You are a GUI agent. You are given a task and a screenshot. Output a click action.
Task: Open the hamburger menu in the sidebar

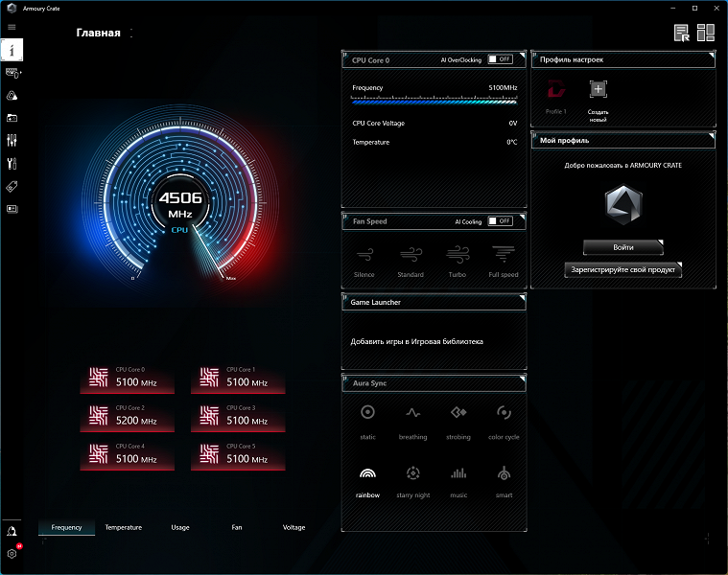pos(12,27)
